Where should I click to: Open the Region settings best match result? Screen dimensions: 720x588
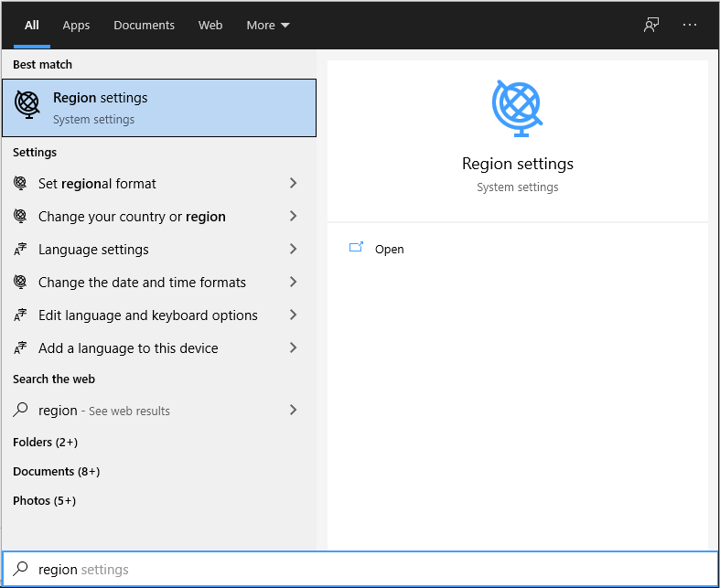[x=159, y=108]
